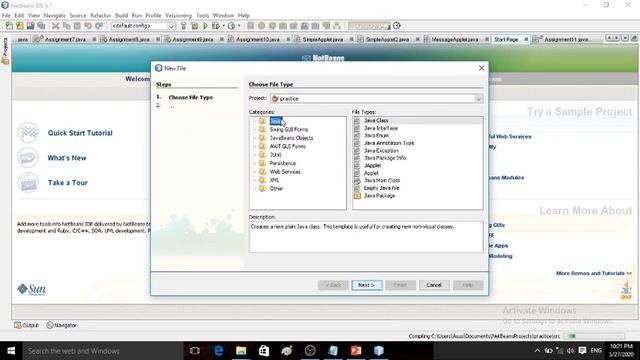The width and height of the screenshot is (640, 360).
Task: Click the Java category folder icon
Action: (x=262, y=121)
